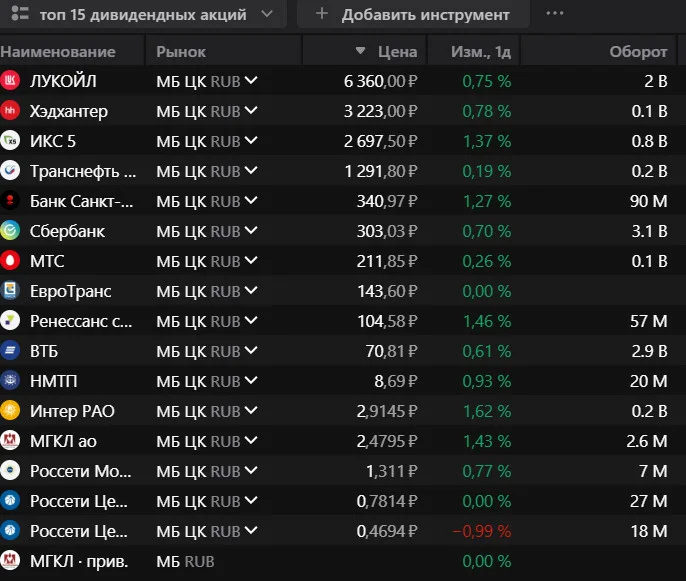Expand the market dropdown for ЛУКОЙЛ

click(x=251, y=80)
